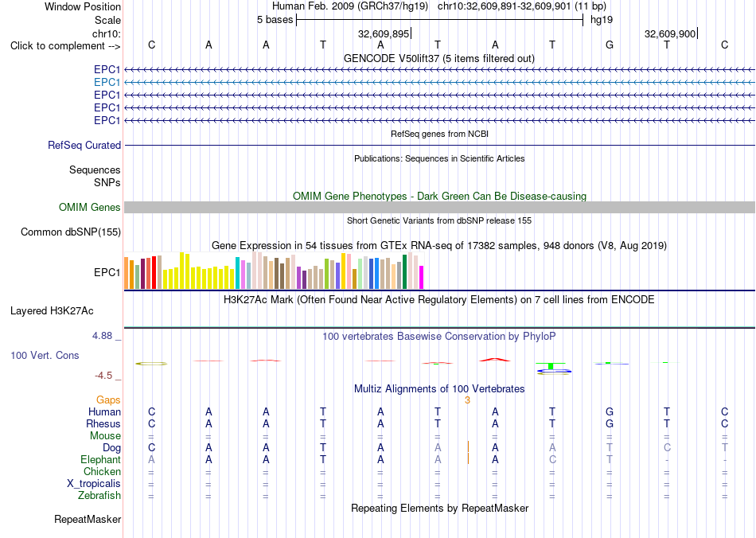Click the GTEx Gene Expression track title
This screenshot has height=538, width=756.
[439, 245]
